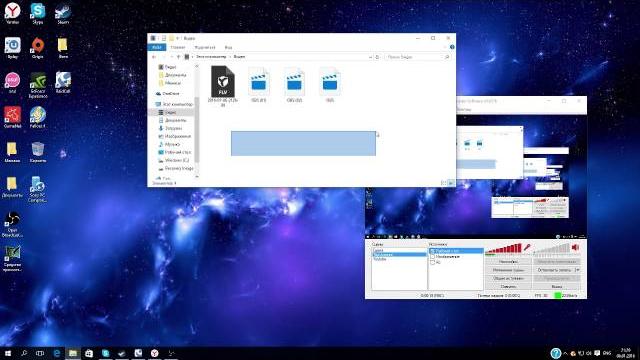Open the Поделиться ribbon tab
This screenshot has height=360, width=640.
(x=204, y=47)
